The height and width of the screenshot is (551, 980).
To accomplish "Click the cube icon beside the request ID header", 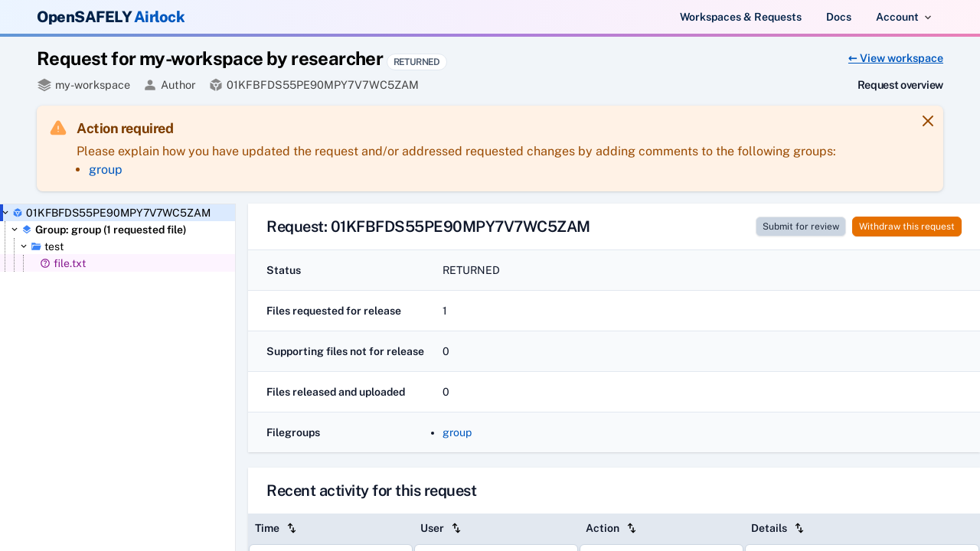I will (x=216, y=85).
